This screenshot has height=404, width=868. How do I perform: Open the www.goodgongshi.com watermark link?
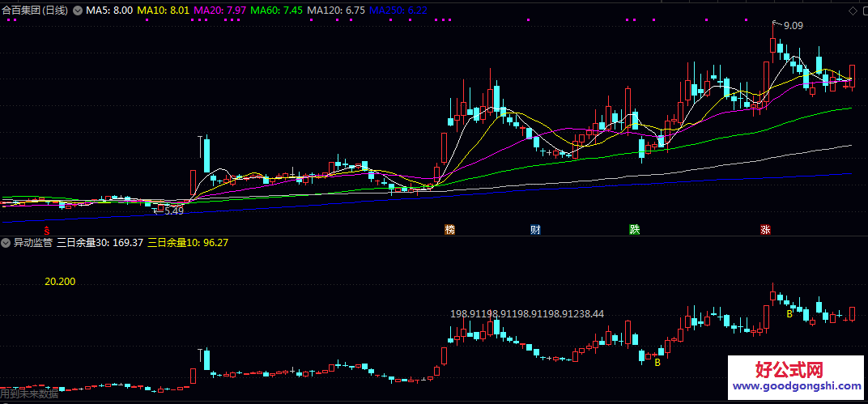798,387
